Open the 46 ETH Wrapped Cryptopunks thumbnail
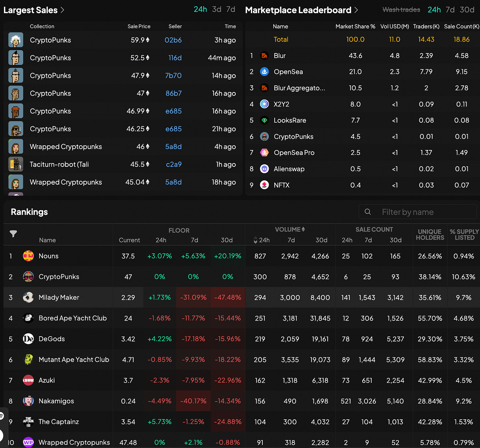480x448 pixels. coord(16,146)
